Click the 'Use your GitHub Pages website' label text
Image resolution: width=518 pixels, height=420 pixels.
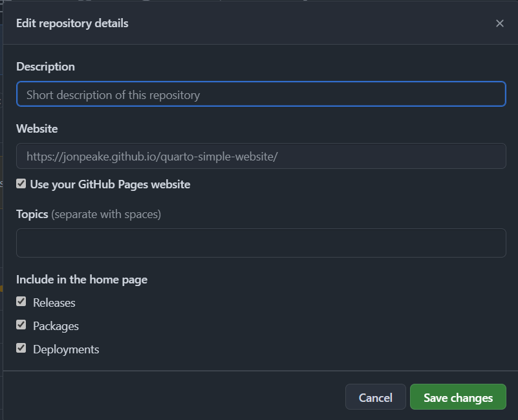click(x=110, y=184)
